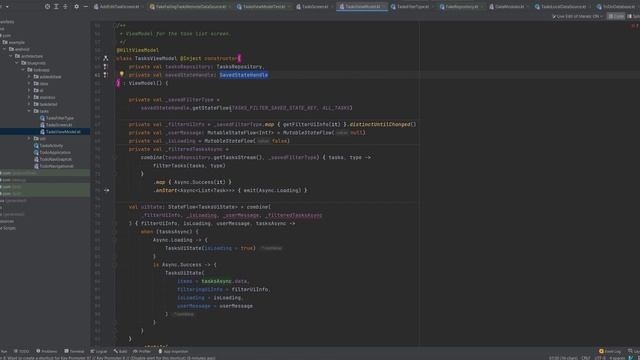Hide the Project panel with minus icon
This screenshot has height=360, width=640.
pyautogui.click(x=85, y=7)
